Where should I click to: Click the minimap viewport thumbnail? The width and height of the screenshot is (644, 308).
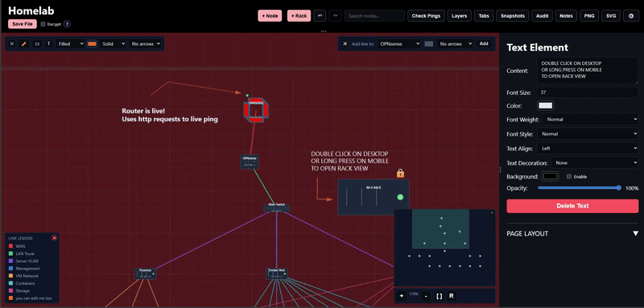[440, 228]
